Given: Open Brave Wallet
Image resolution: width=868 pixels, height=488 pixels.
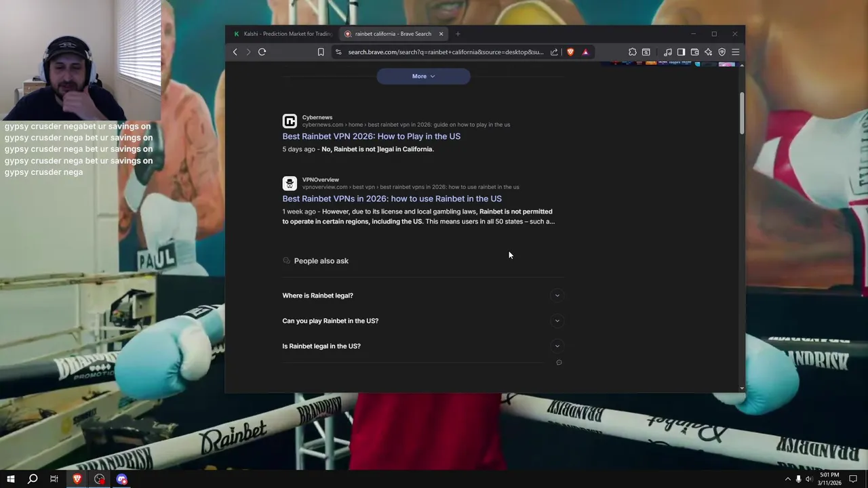Looking at the screenshot, I should point(694,52).
